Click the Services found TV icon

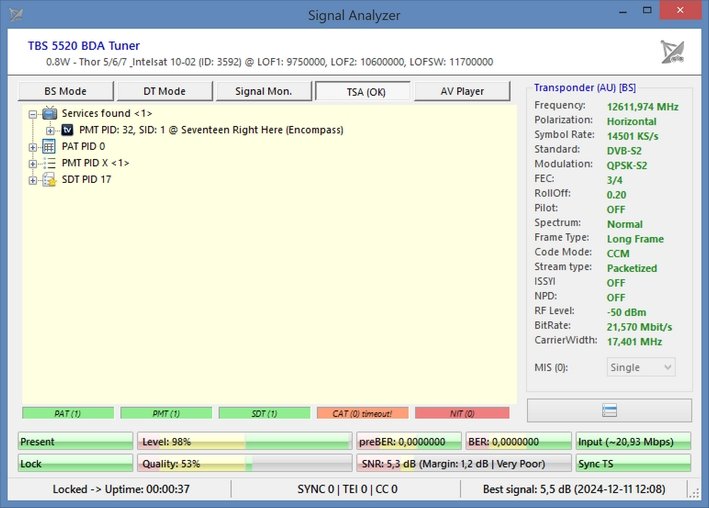[x=50, y=114]
